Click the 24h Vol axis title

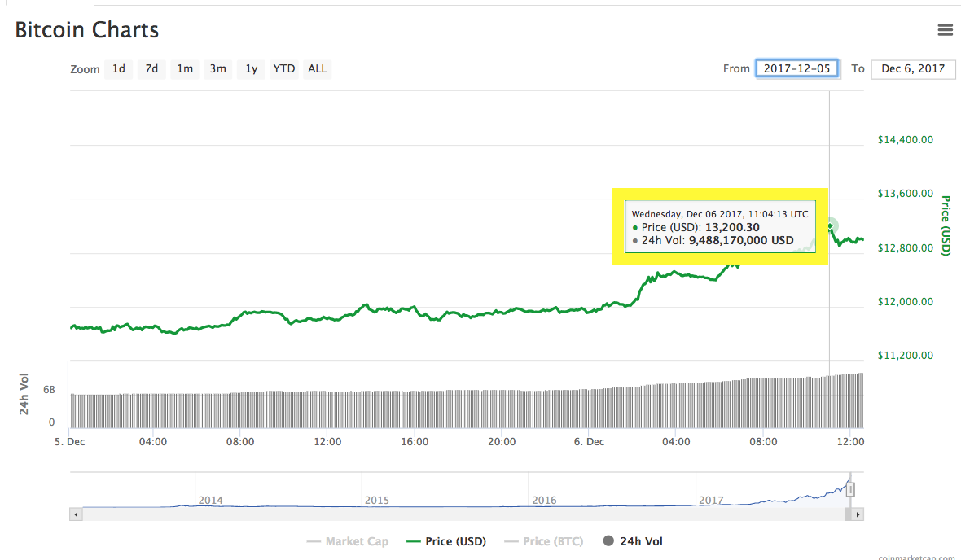(x=24, y=394)
